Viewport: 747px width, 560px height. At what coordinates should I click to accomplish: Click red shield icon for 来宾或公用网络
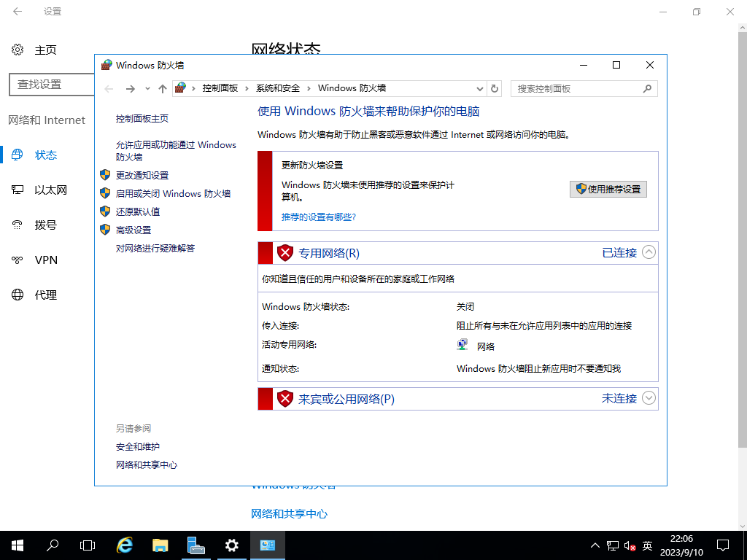pyautogui.click(x=285, y=399)
